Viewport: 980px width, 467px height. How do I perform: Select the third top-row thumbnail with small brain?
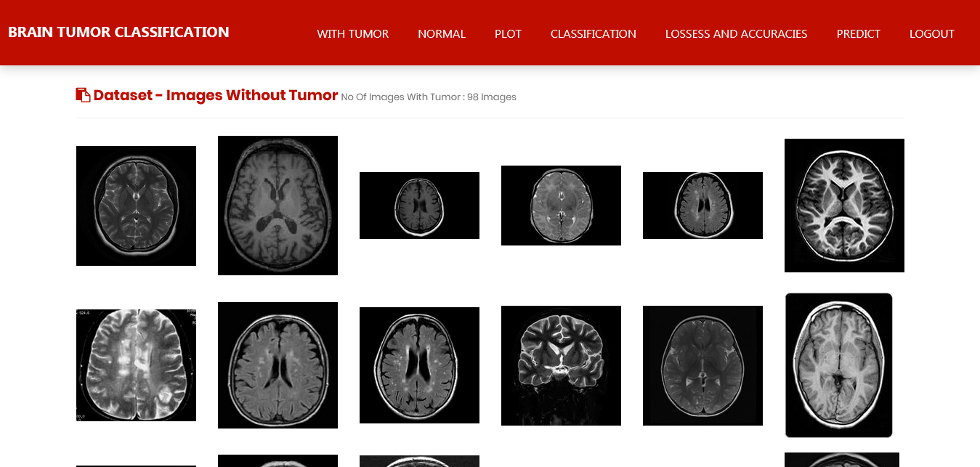419,206
